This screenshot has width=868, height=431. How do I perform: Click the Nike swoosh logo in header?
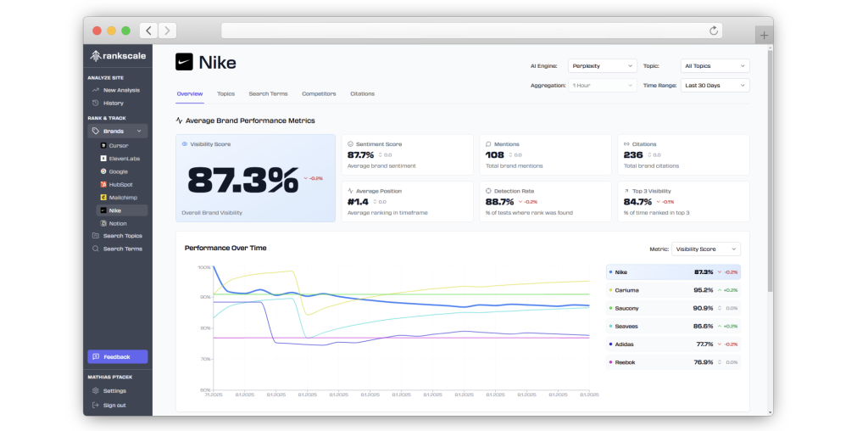(184, 62)
